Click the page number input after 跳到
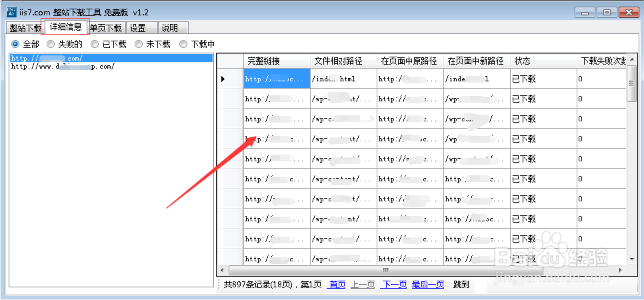 481,285
